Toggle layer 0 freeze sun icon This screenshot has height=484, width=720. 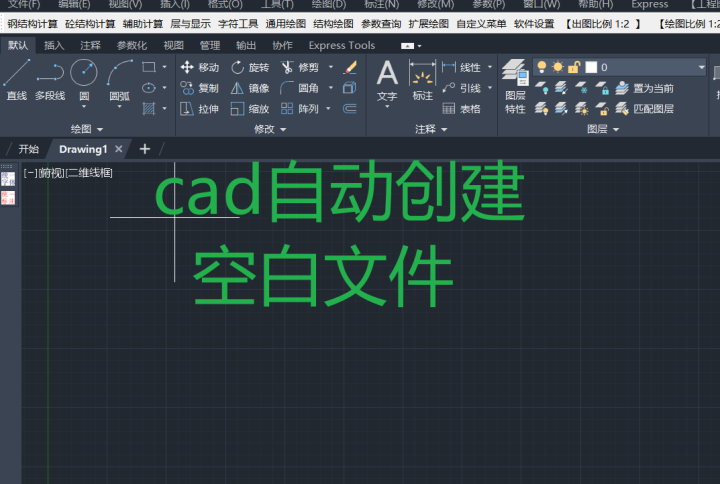(x=557, y=67)
